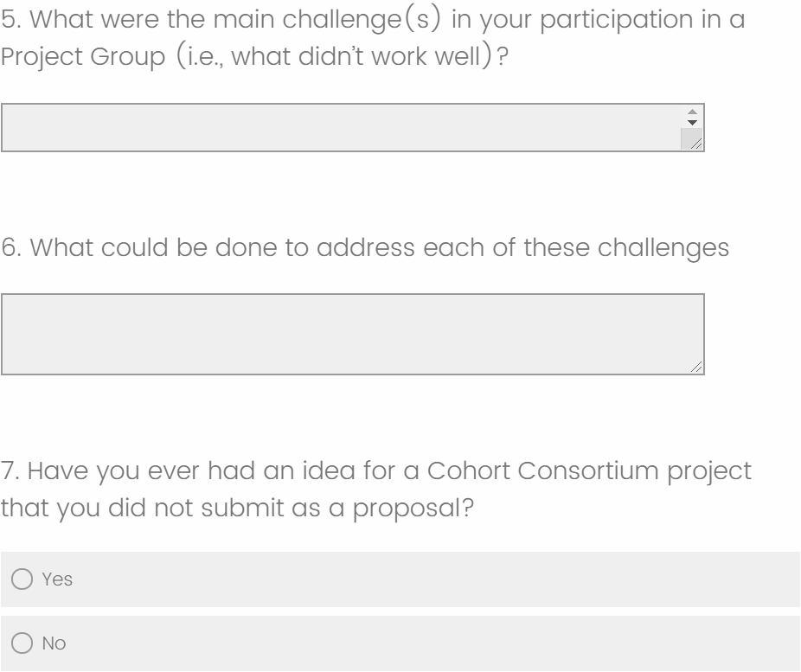Click the up arrow in the challenges text box
This screenshot has height=672, width=801.
coord(691,112)
